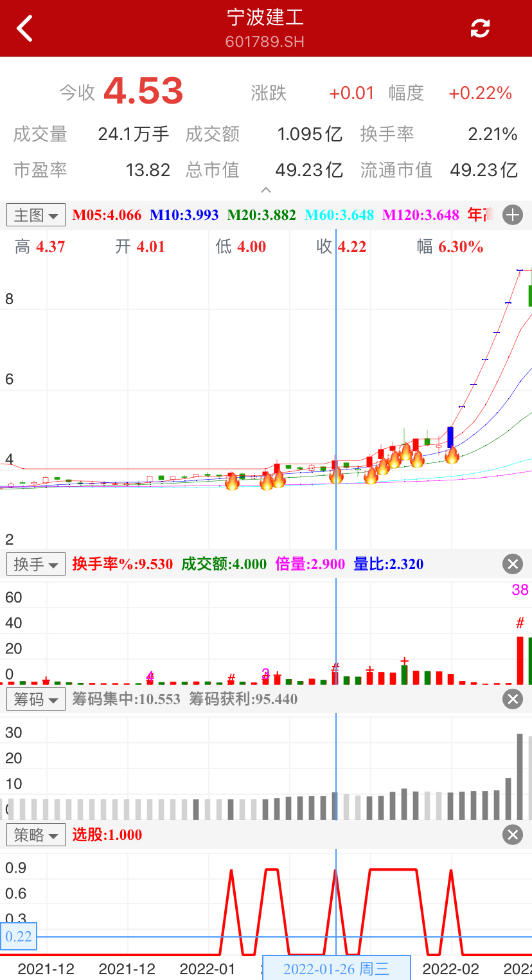The image size is (532, 980).
Task: Click stock code 601789.SH
Action: [x=265, y=42]
